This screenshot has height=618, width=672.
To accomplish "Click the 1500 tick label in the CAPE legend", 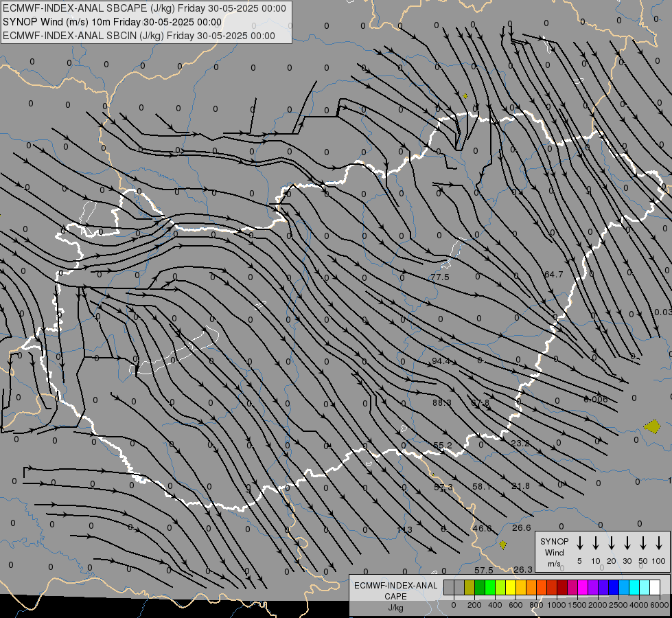I will click(x=577, y=605).
